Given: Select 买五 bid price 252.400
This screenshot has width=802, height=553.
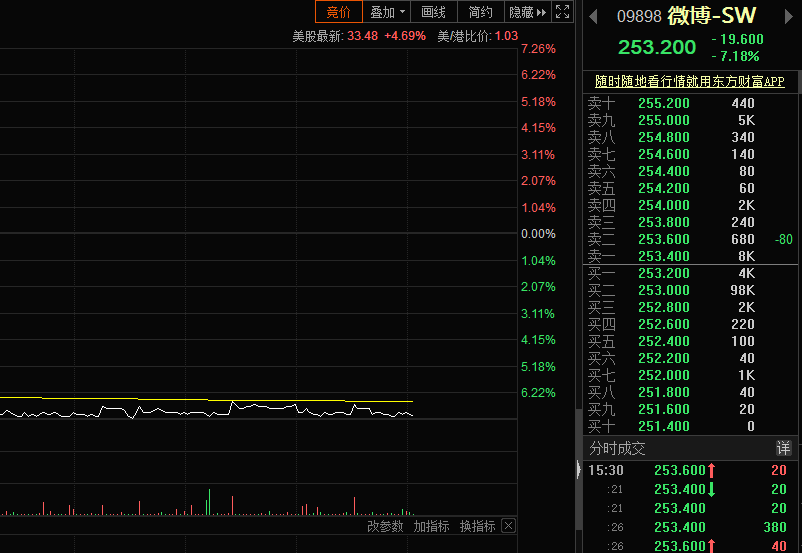Looking at the screenshot, I should click(x=664, y=341).
